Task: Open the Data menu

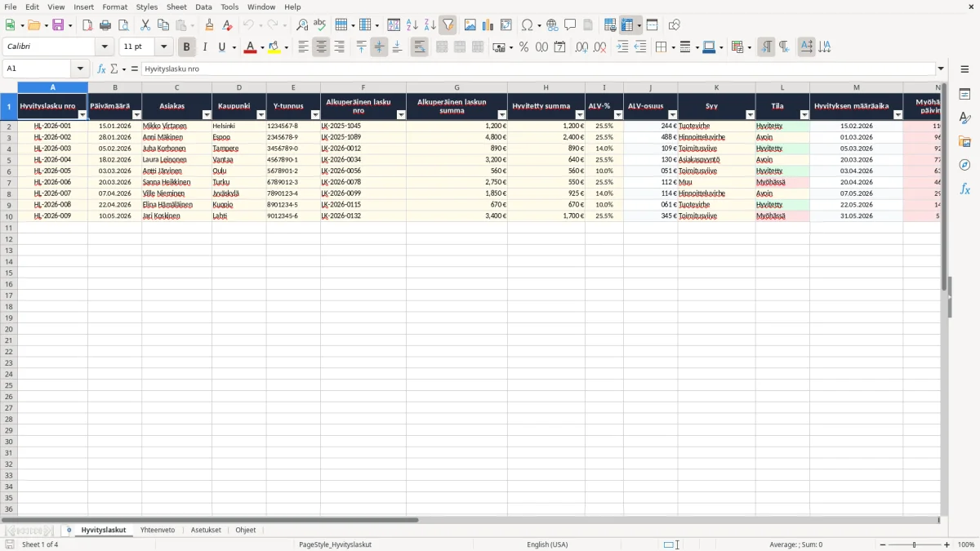Action: [x=203, y=7]
